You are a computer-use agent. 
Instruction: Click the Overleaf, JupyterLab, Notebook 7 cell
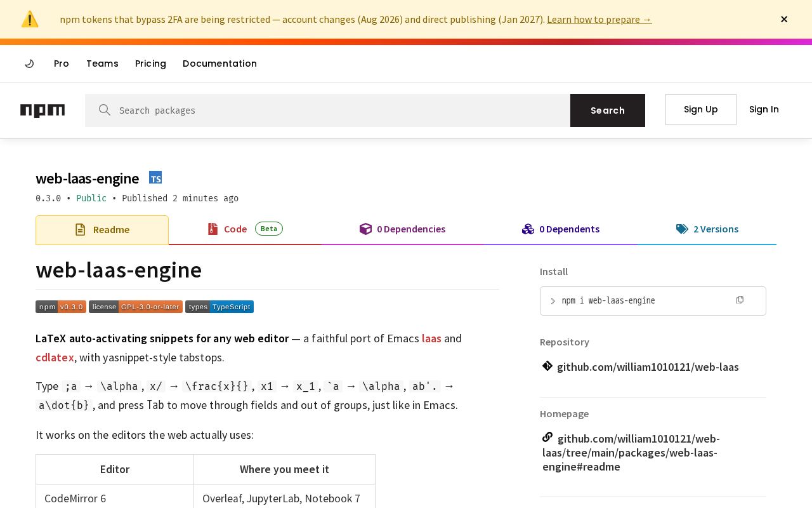point(285,498)
